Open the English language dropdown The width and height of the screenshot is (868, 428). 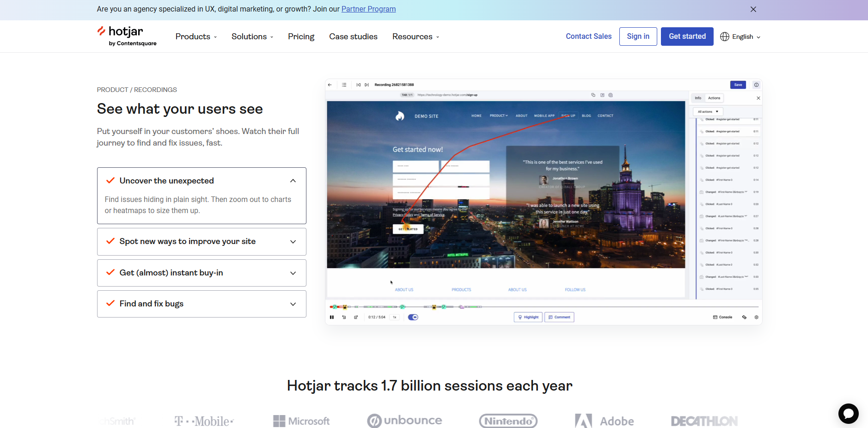tap(746, 37)
